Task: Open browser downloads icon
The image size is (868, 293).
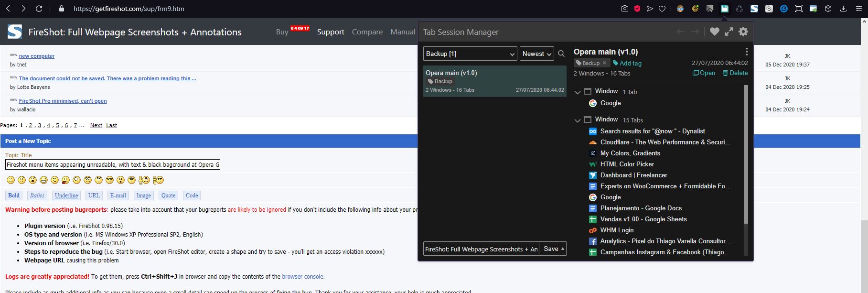Action: pyautogui.click(x=844, y=9)
